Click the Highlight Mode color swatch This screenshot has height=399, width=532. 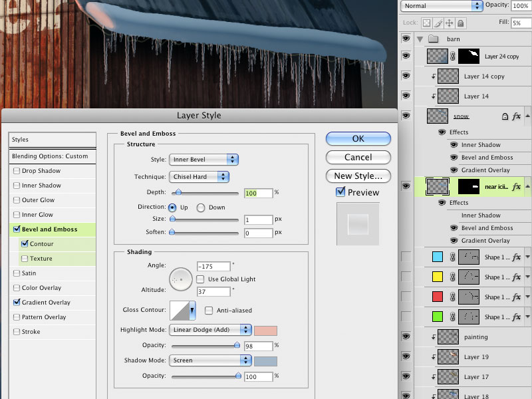coord(267,330)
